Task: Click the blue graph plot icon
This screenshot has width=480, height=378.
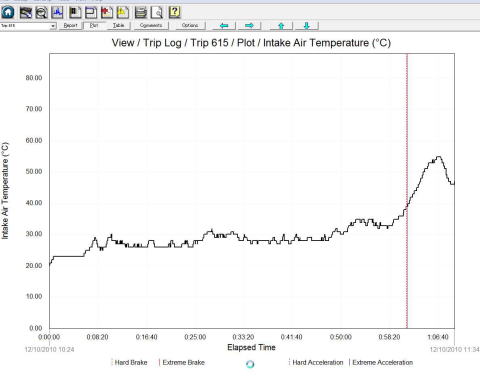Action: [x=57, y=13]
